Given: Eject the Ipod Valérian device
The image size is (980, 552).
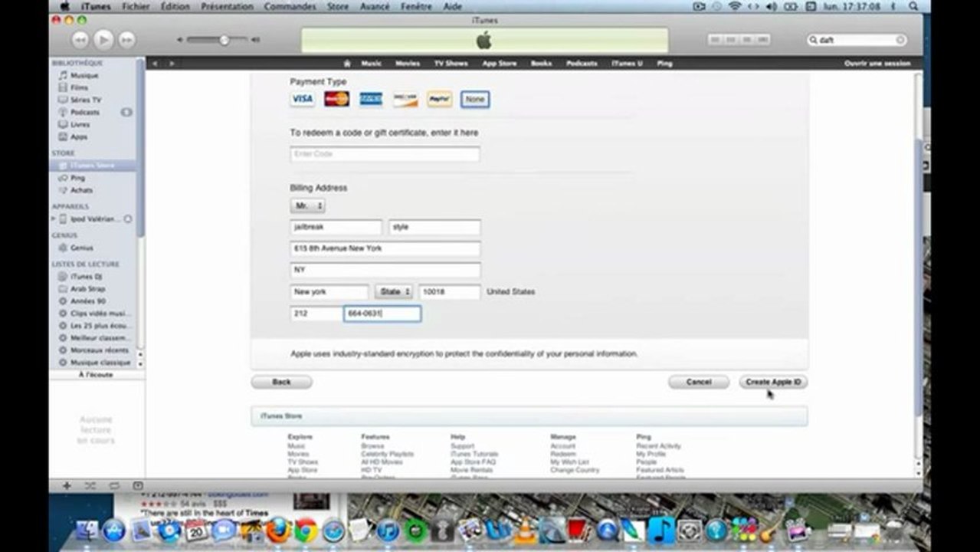Looking at the screenshot, I should (x=128, y=219).
